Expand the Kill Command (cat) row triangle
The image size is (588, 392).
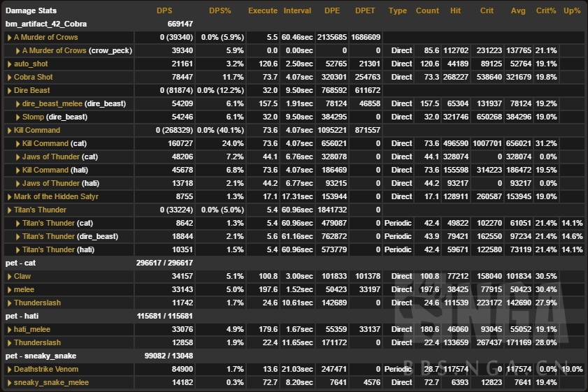point(17,143)
